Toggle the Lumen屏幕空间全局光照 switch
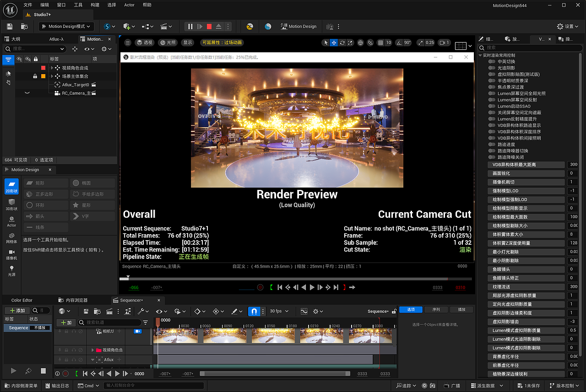The image size is (586, 392). (x=492, y=93)
